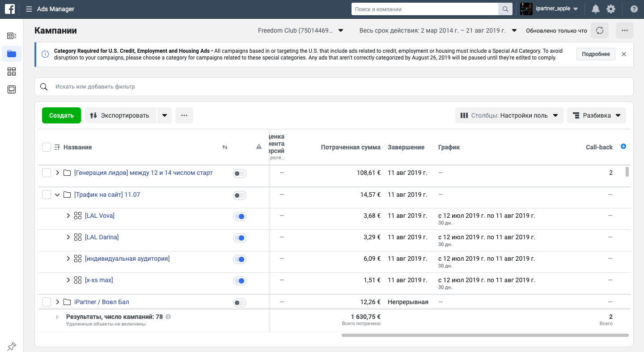
Task: Open the Столбцы columns dropdown
Action: (509, 115)
